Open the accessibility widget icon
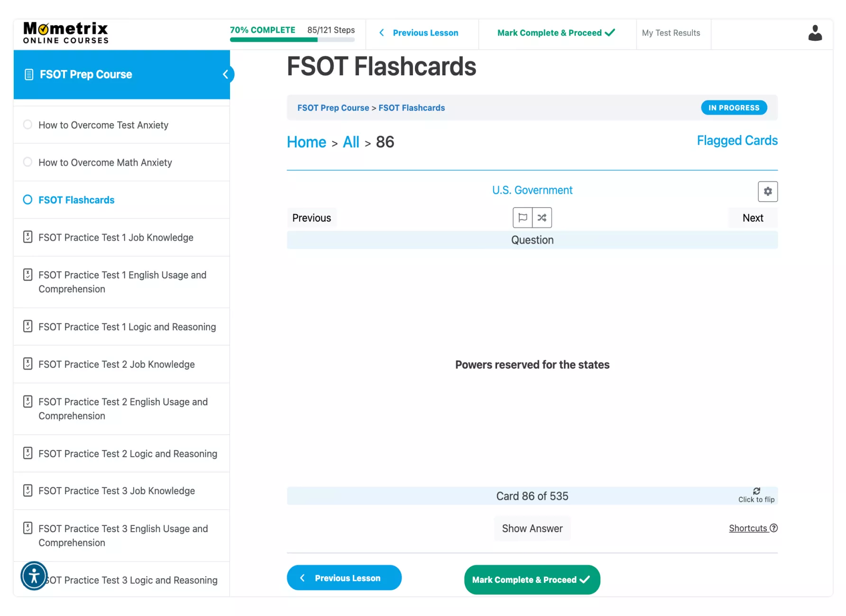Viewport: 846px width, 616px height. pyautogui.click(x=34, y=576)
